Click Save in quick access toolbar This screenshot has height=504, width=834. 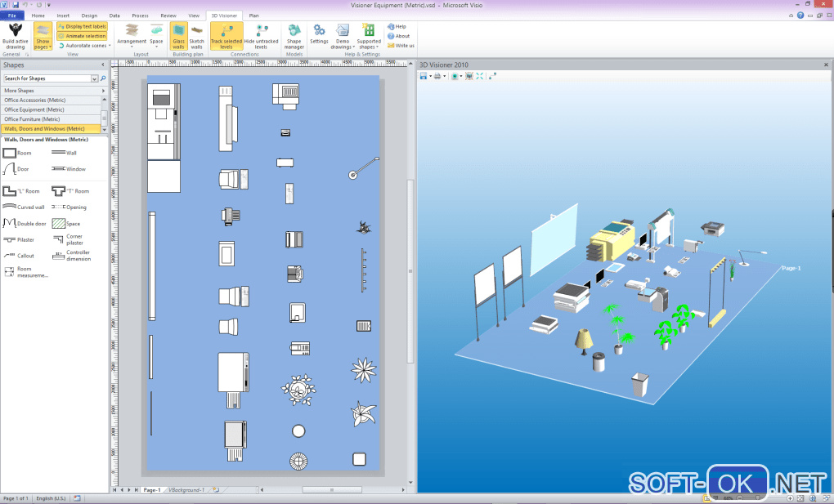click(x=16, y=5)
